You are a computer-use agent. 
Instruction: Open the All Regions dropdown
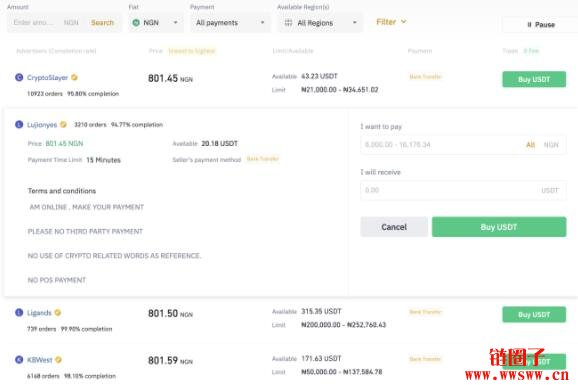click(x=320, y=23)
